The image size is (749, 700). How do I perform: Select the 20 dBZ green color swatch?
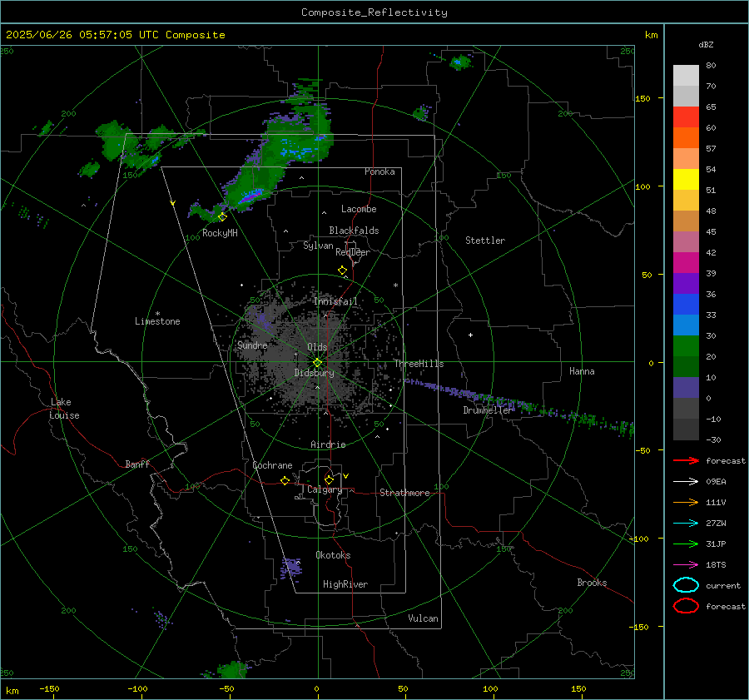[x=686, y=345]
